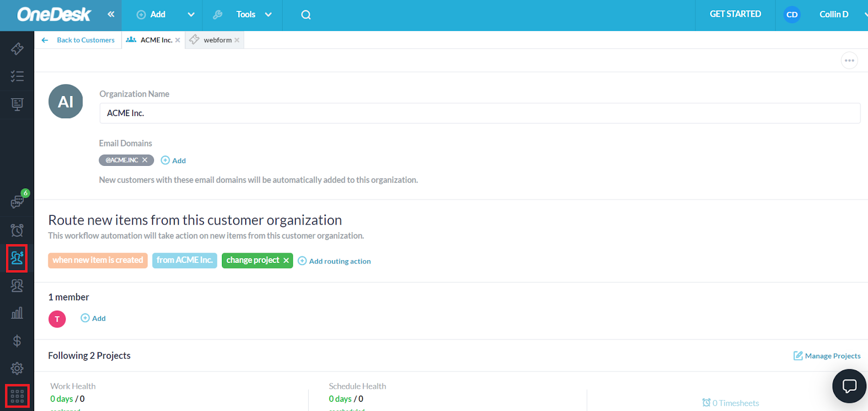Open the more applications grid icon

coord(17,396)
